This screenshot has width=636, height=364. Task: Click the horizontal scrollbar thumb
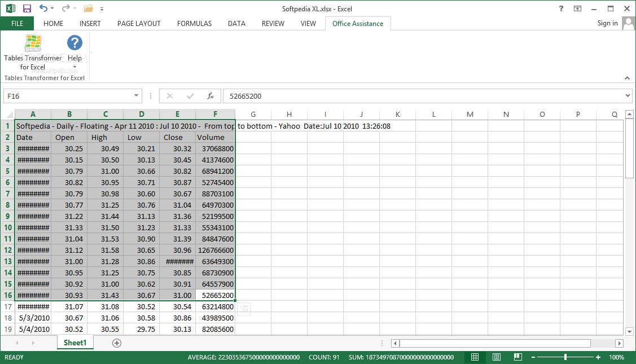(x=495, y=343)
